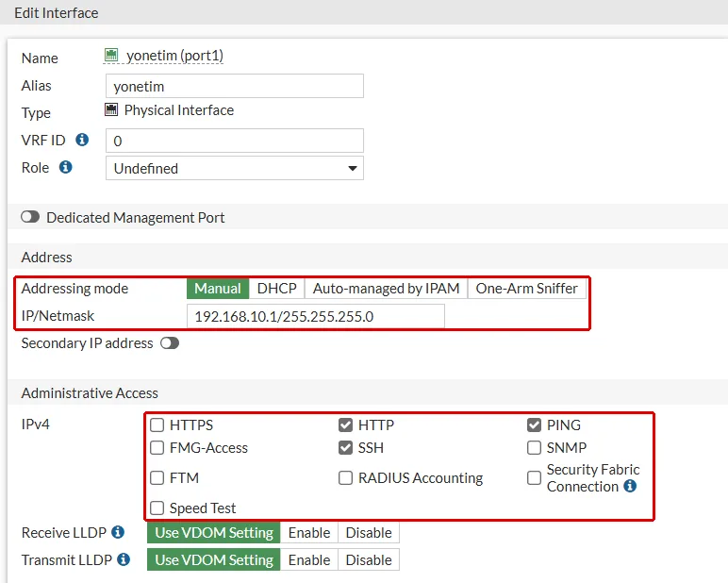Open the VRF ID info tooltip icon
This screenshot has width=728, height=583.
(x=82, y=140)
